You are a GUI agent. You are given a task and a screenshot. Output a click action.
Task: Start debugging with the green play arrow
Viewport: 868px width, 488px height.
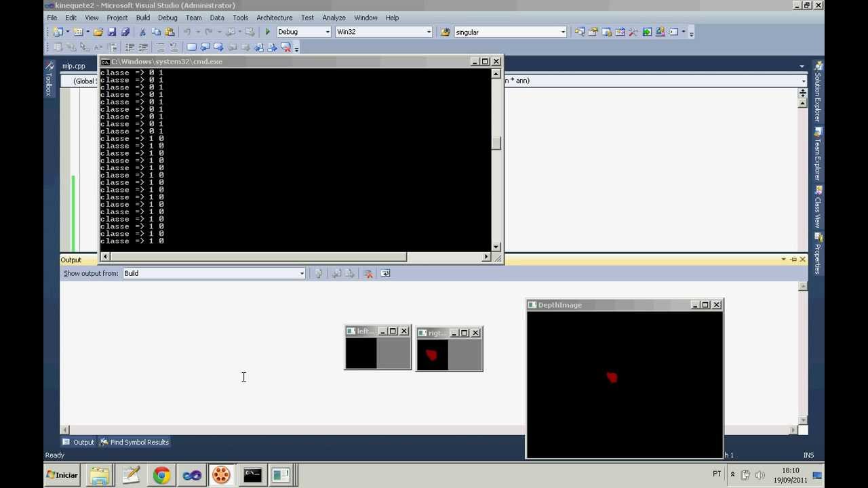(267, 32)
